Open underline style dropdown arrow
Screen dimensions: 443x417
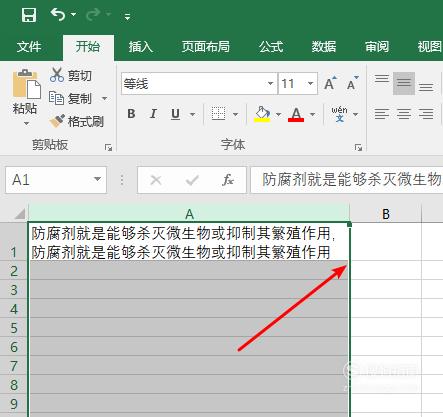coord(192,114)
